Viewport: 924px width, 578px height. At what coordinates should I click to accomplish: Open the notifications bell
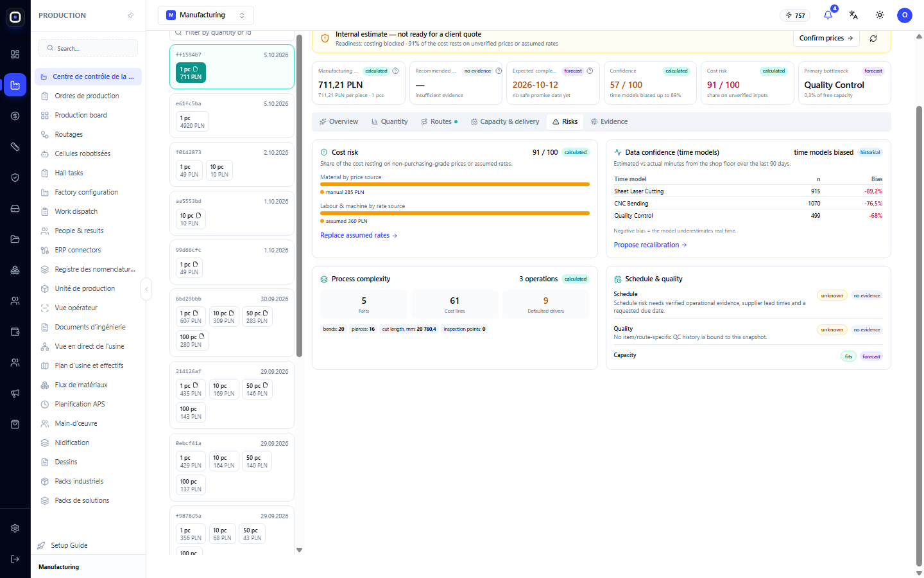[828, 15]
